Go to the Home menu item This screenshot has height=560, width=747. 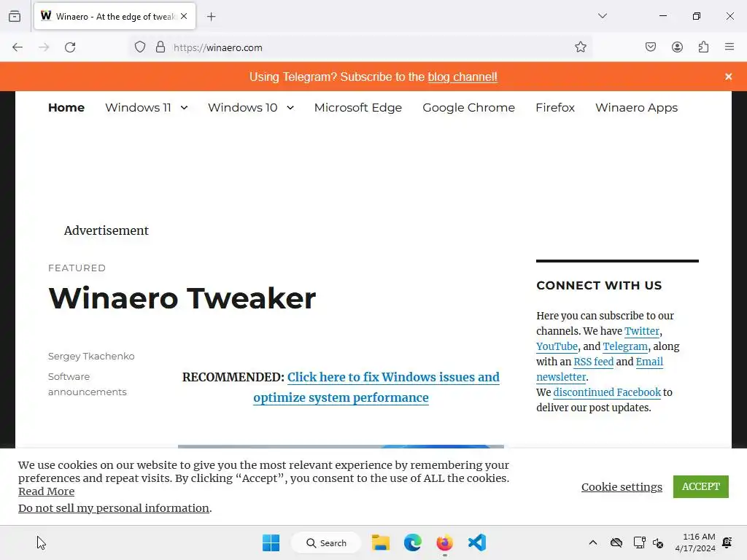tap(66, 108)
